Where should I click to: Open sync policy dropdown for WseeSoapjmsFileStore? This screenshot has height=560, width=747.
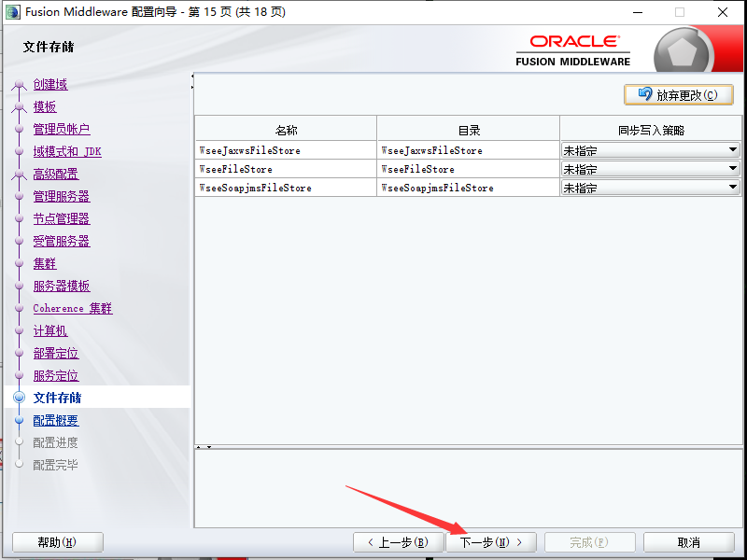(x=650, y=188)
